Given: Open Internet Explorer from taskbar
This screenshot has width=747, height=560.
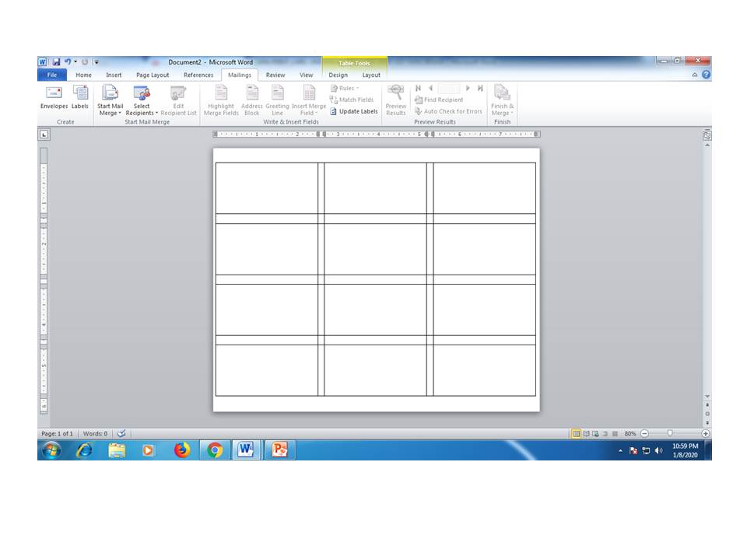Looking at the screenshot, I should coord(85,450).
